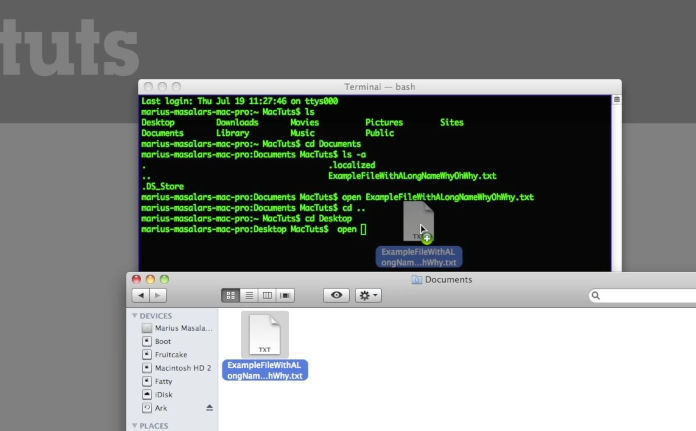The width and height of the screenshot is (696, 431).
Task: Go back in Finder navigation
Action: click(x=141, y=295)
